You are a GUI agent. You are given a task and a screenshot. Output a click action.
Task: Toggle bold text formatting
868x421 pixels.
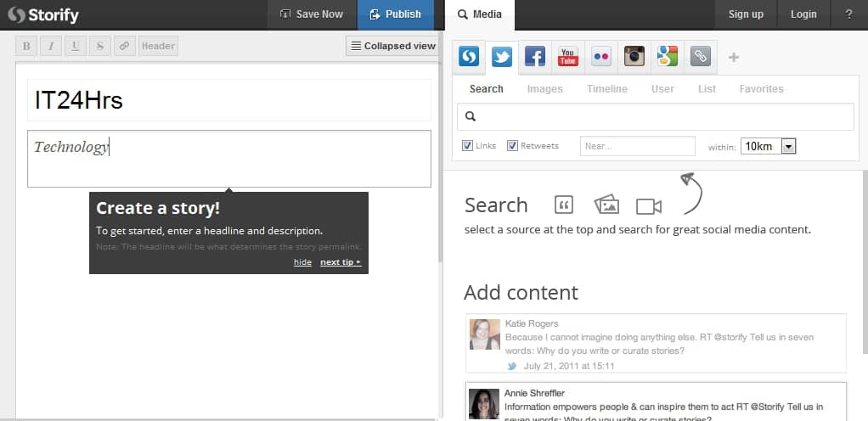pyautogui.click(x=26, y=46)
